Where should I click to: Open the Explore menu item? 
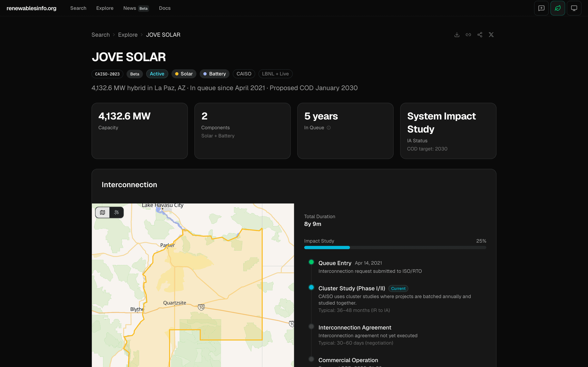coord(105,8)
